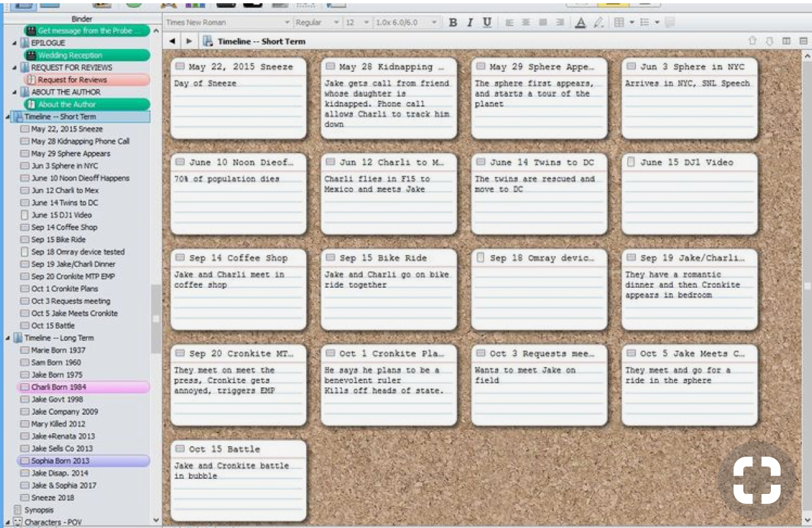812x528 pixels.
Task: Toggle italic formatting in the format bar
Action: click(x=469, y=23)
